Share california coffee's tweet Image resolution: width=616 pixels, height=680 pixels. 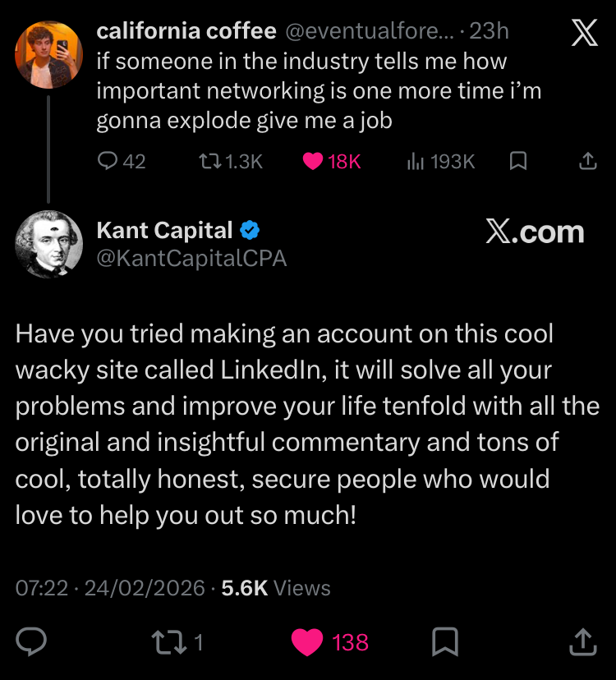587,162
